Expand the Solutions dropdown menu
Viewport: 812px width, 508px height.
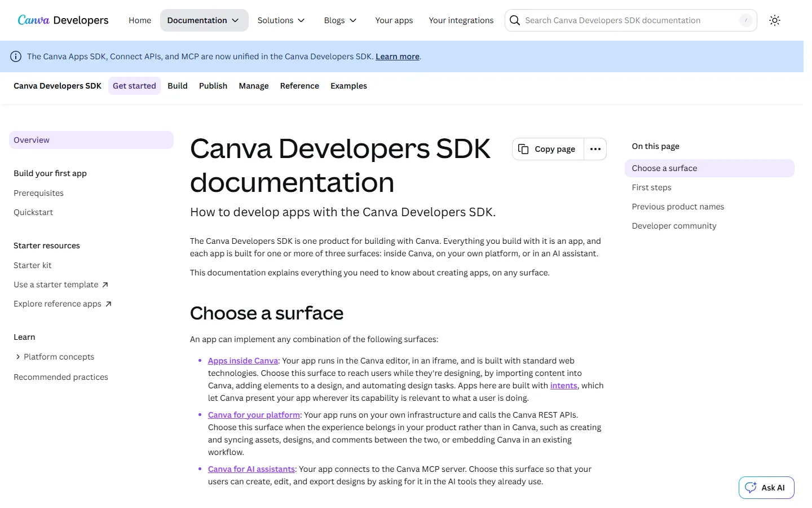pyautogui.click(x=281, y=20)
